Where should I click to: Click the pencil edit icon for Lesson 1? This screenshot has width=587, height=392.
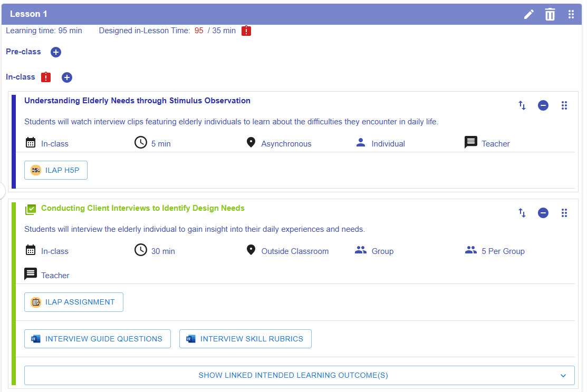pyautogui.click(x=528, y=14)
